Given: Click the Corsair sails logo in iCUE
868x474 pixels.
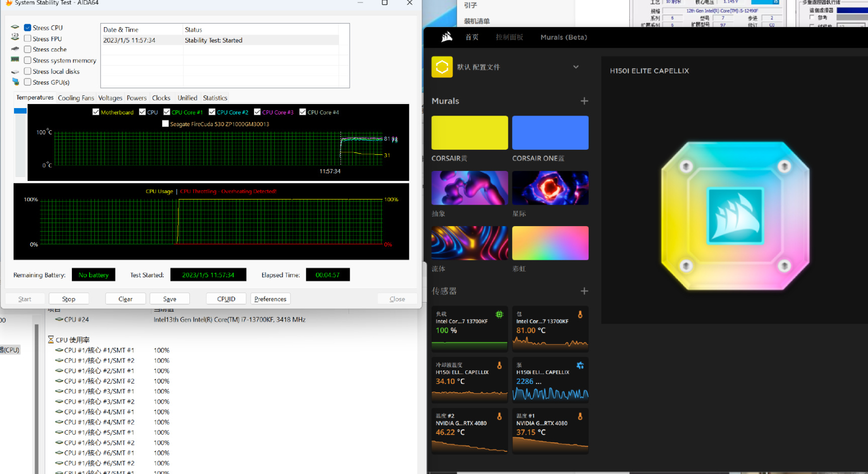Looking at the screenshot, I should tap(447, 37).
